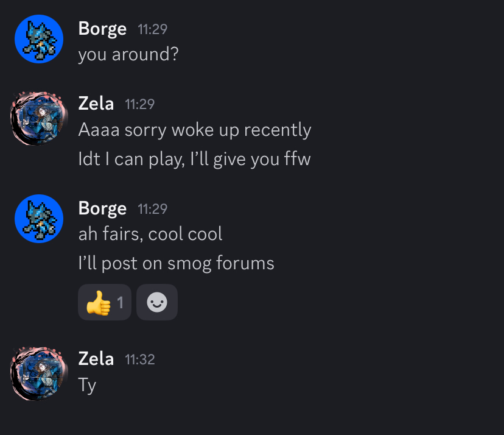Toggle the thumbs up reaction

point(104,302)
